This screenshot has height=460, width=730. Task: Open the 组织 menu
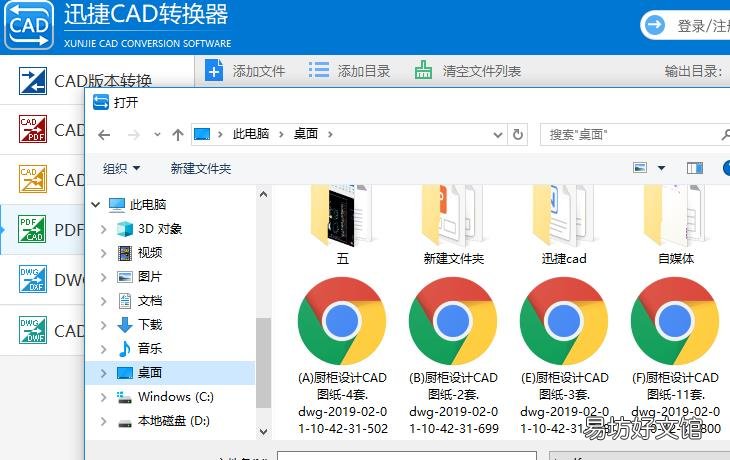click(121, 168)
